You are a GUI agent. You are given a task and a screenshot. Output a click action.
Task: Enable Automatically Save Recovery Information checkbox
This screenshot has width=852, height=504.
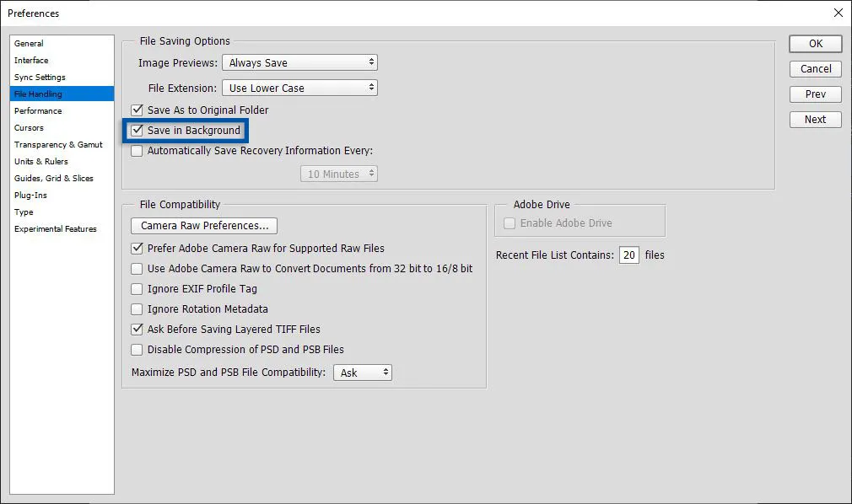click(x=138, y=152)
